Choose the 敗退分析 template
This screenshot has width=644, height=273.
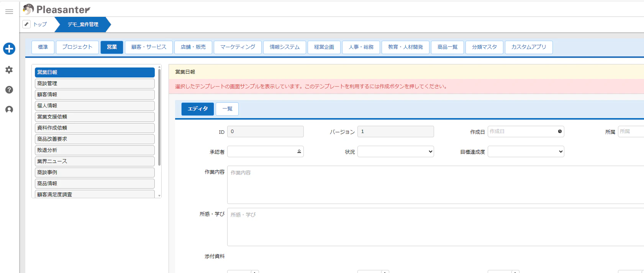95,150
